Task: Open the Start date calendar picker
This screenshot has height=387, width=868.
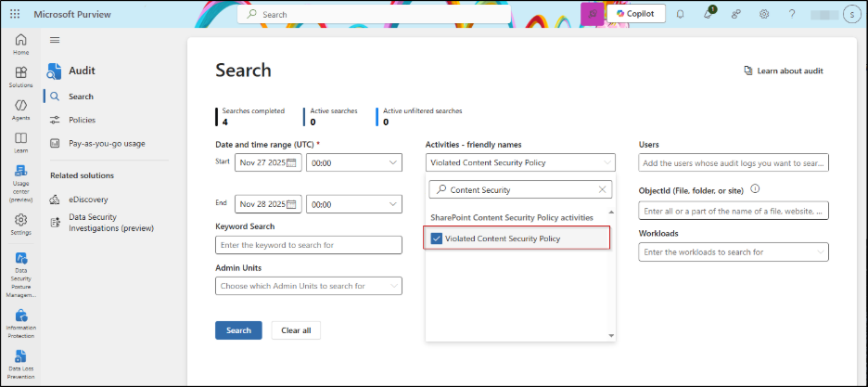Action: [x=292, y=162]
